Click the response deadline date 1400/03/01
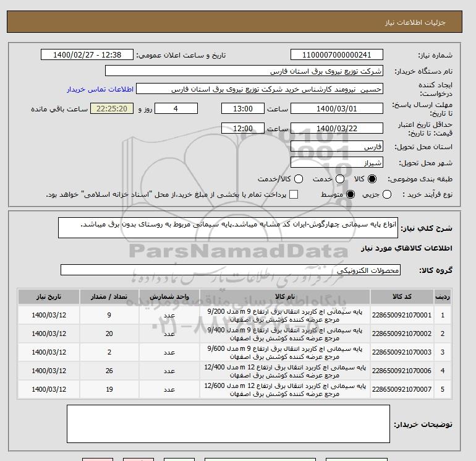Screen dimensions: 476x461 click(337, 108)
